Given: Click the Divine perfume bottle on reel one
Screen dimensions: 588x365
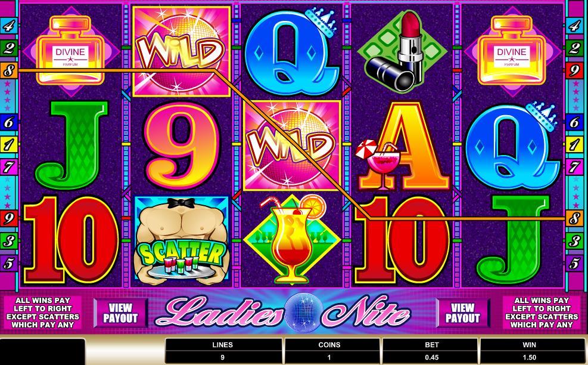Looking at the screenshot, I should pos(70,51).
